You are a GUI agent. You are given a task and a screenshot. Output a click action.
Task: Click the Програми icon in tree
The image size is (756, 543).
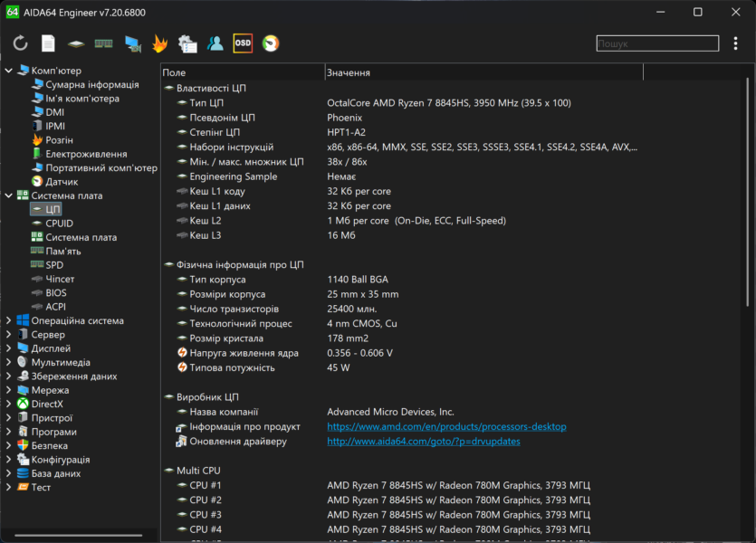point(23,432)
